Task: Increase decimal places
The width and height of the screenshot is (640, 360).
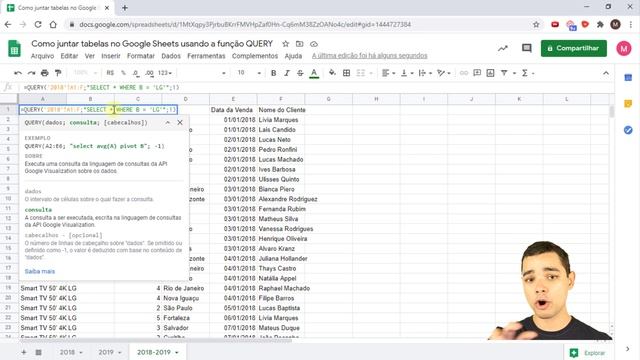Action: 149,73
